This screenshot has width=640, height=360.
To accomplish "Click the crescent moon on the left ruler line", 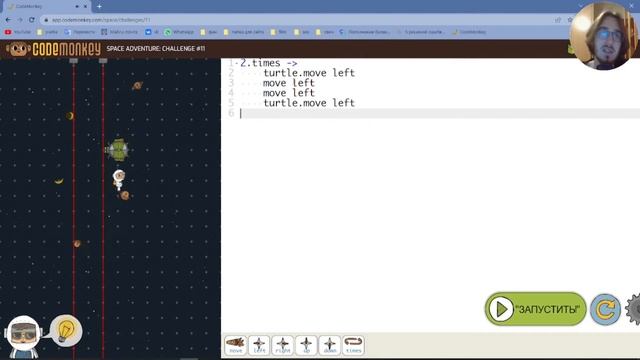I will tap(70, 116).
